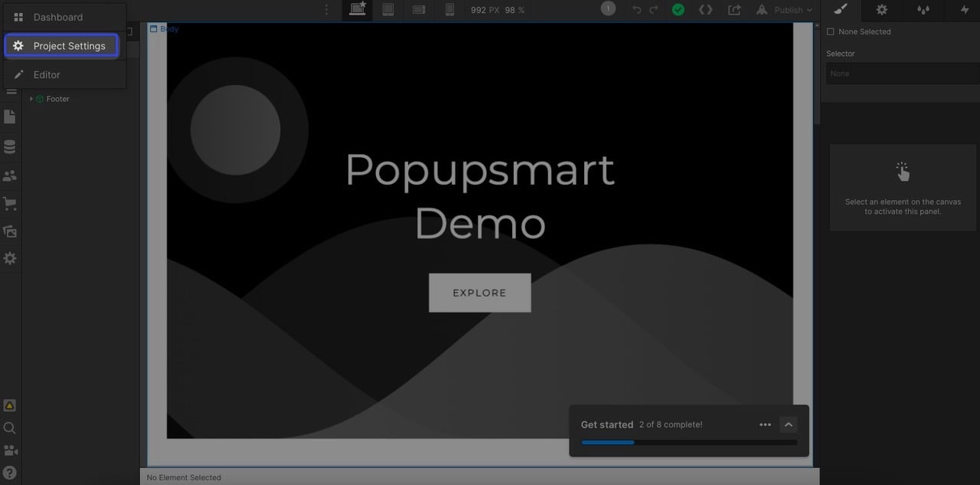Screen dimensions: 980x485
Task: Select the Footer element in navigator
Action: click(x=58, y=99)
